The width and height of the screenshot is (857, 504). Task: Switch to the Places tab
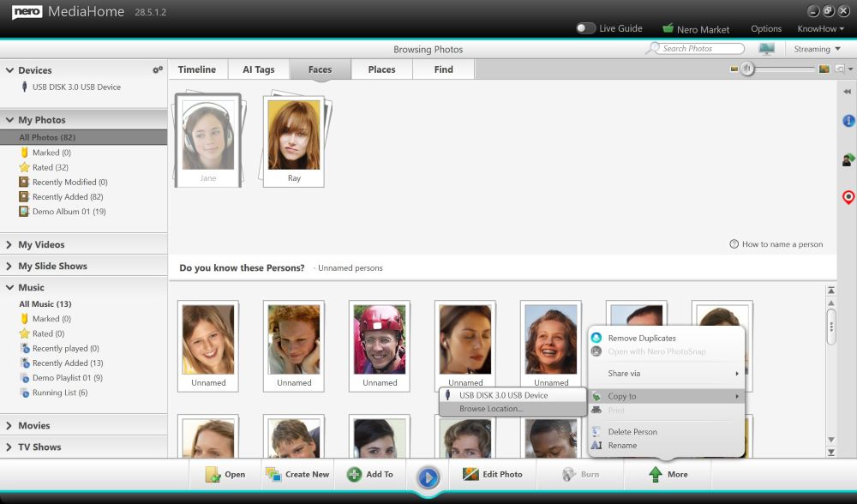click(381, 69)
